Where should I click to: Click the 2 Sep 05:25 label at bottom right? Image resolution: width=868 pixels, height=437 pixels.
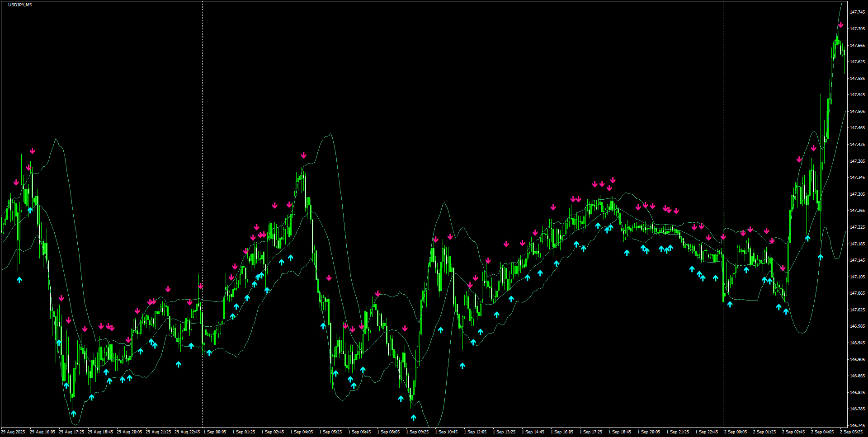pyautogui.click(x=853, y=433)
